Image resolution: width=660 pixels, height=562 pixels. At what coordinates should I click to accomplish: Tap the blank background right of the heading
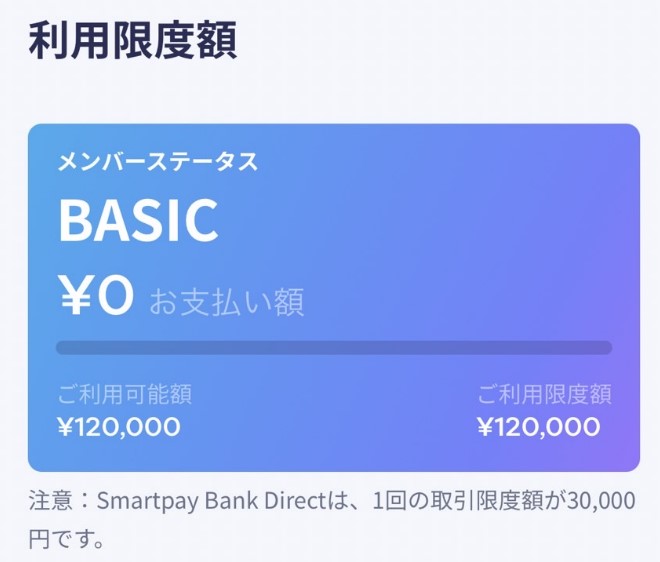(x=450, y=40)
